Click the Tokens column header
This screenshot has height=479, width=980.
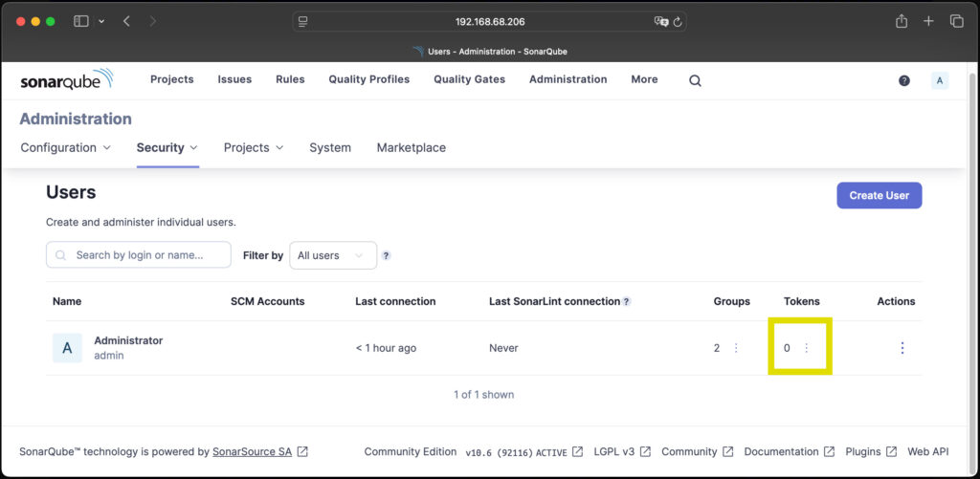tap(802, 301)
